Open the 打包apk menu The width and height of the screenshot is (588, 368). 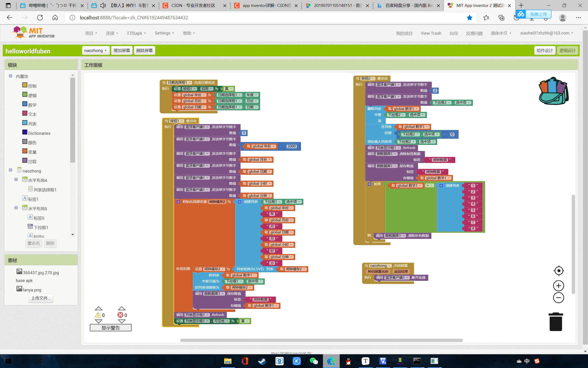tap(136, 33)
